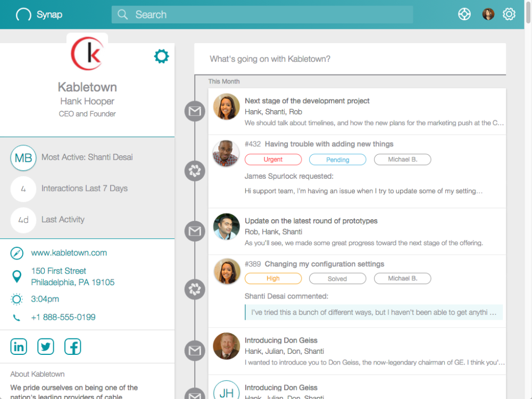This screenshot has width=532, height=399.
Task: Click mail timeline marker for 'Update on prototypes'
Action: point(195,231)
